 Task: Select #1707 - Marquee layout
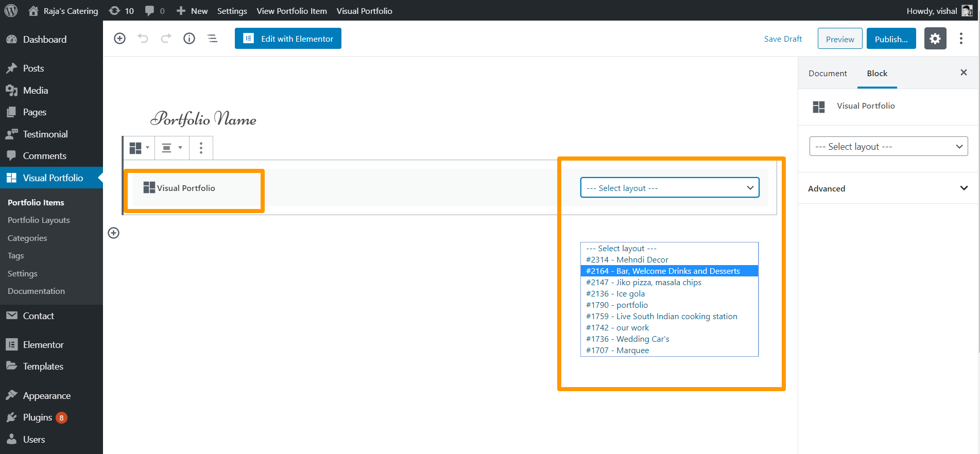coord(669,350)
